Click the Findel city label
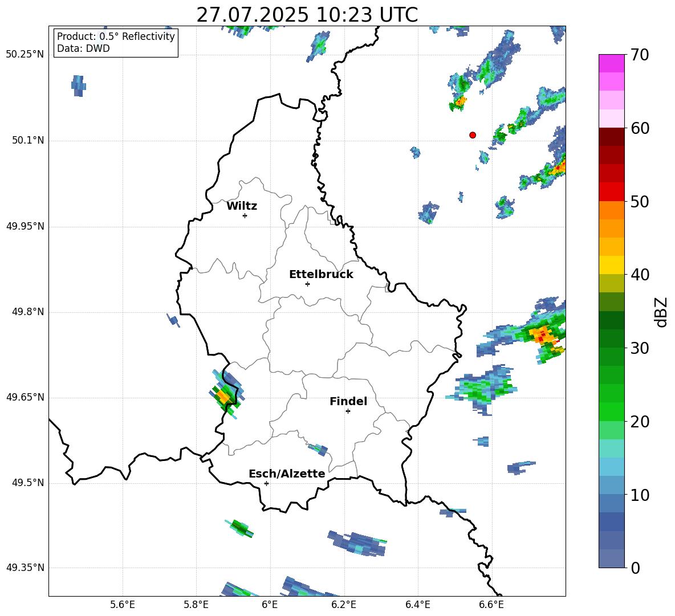Image resolution: width=675 pixels, height=616 pixels. click(x=348, y=401)
